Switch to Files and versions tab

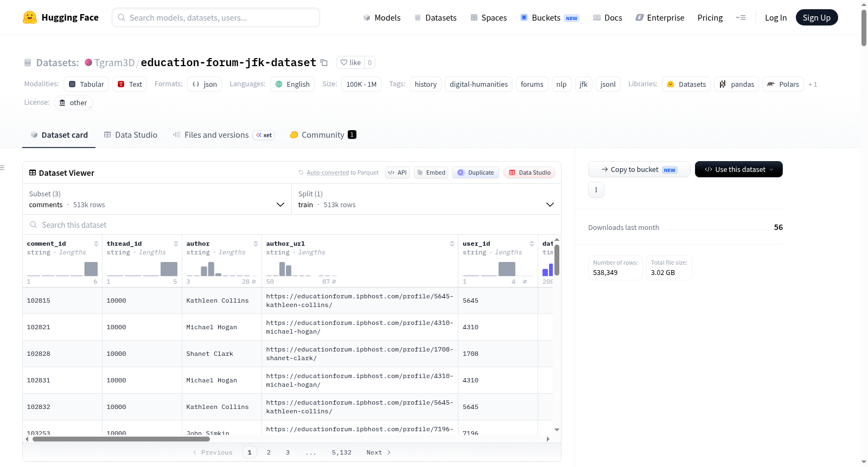click(x=224, y=135)
